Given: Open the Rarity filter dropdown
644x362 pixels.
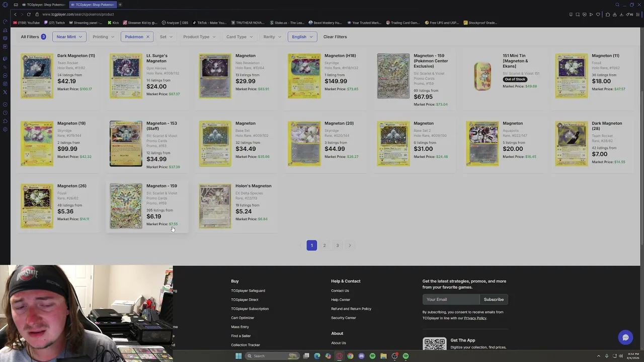Looking at the screenshot, I should coord(272,37).
